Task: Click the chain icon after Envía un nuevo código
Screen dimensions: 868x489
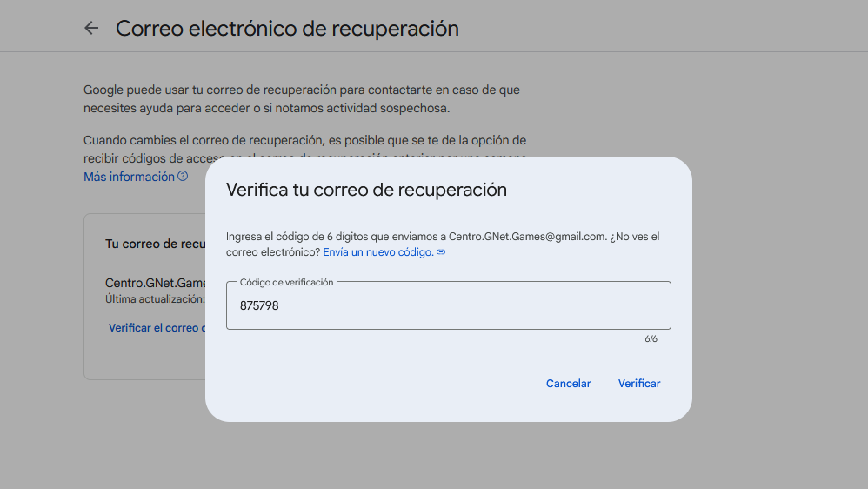Action: (441, 252)
